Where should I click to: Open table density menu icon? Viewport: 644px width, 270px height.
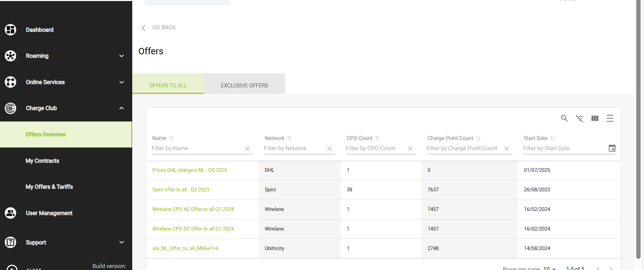point(610,118)
